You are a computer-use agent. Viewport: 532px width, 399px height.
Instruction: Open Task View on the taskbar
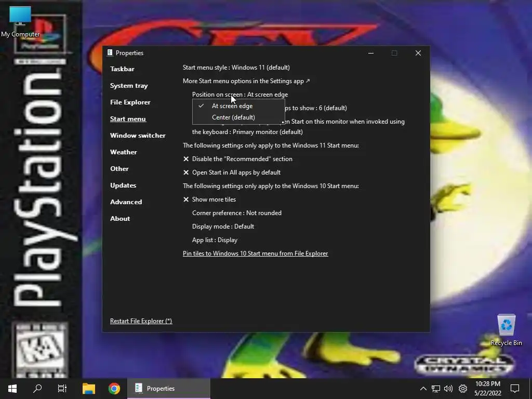coord(62,389)
